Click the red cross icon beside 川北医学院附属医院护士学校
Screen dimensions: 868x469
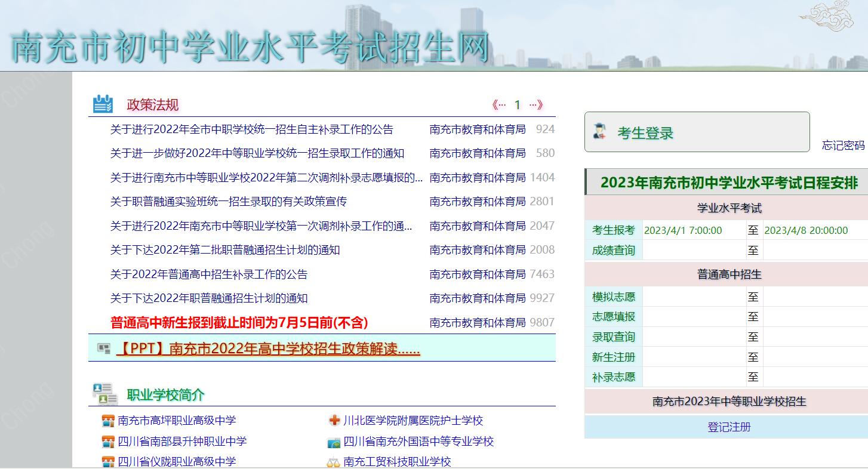(x=334, y=421)
